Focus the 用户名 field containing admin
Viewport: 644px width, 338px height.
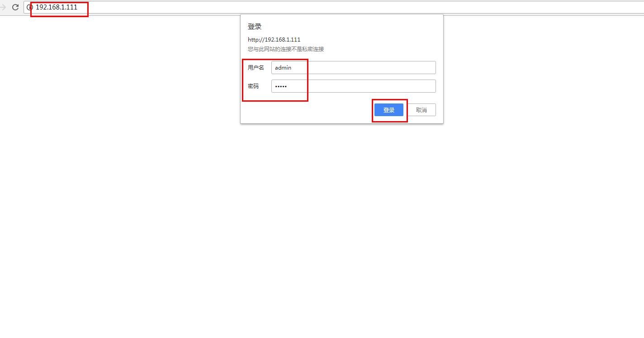[x=353, y=68]
